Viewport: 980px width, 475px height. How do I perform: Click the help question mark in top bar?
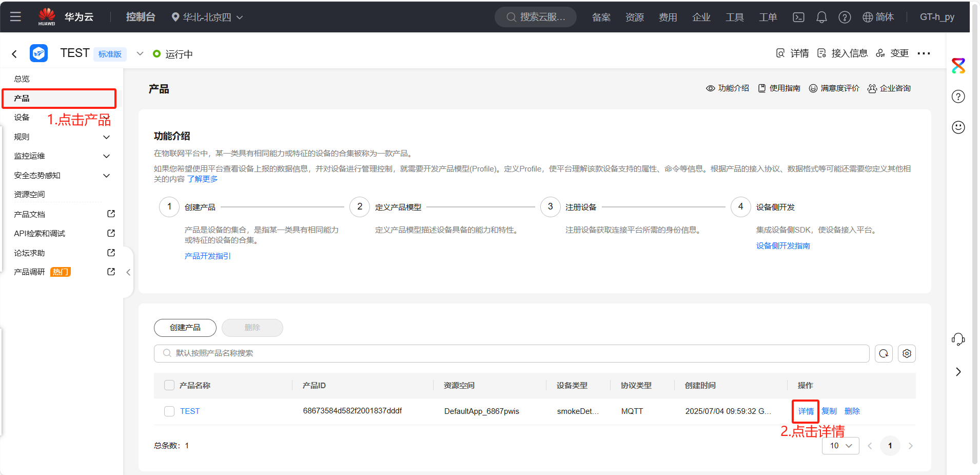[x=845, y=17]
